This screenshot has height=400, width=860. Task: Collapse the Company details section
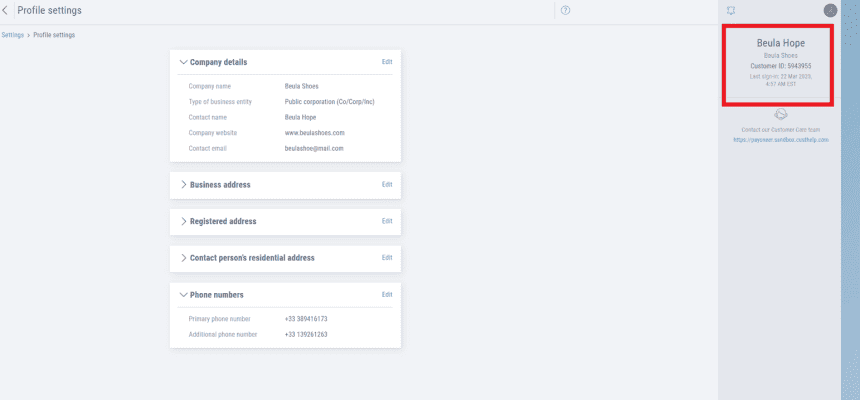(x=183, y=62)
